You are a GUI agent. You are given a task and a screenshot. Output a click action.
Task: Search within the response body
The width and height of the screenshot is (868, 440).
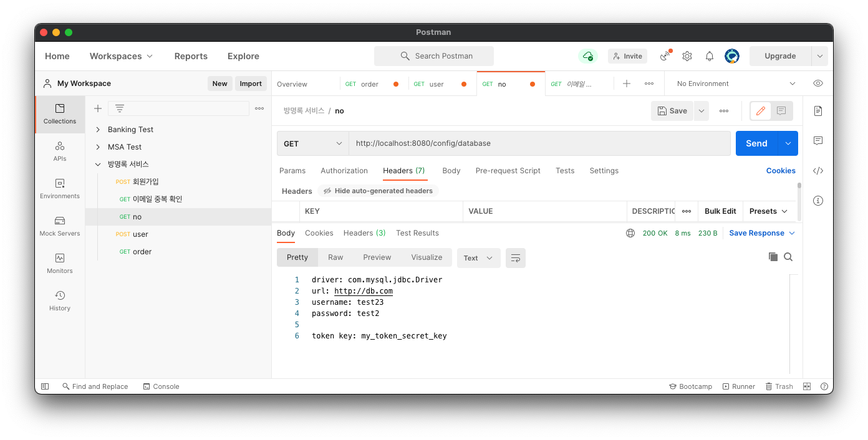pos(788,257)
